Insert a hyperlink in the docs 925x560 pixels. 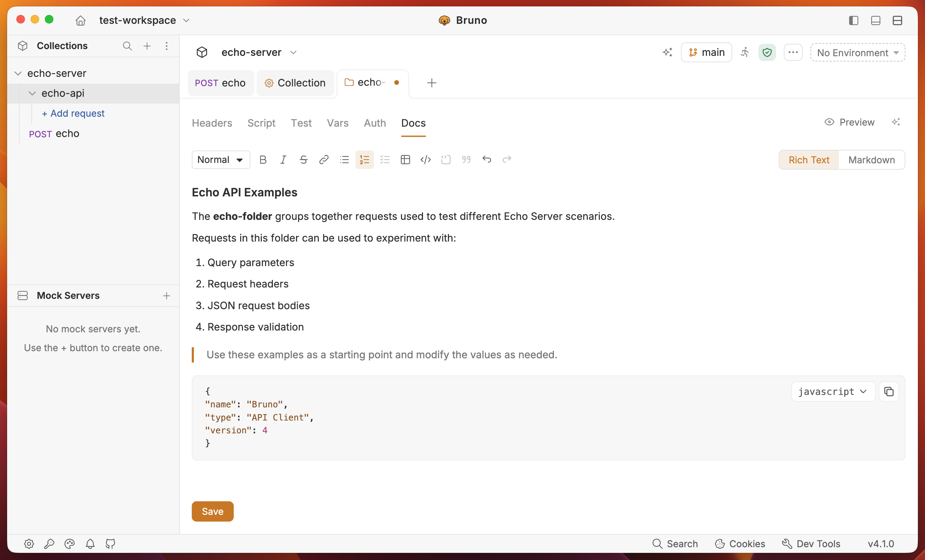324,160
